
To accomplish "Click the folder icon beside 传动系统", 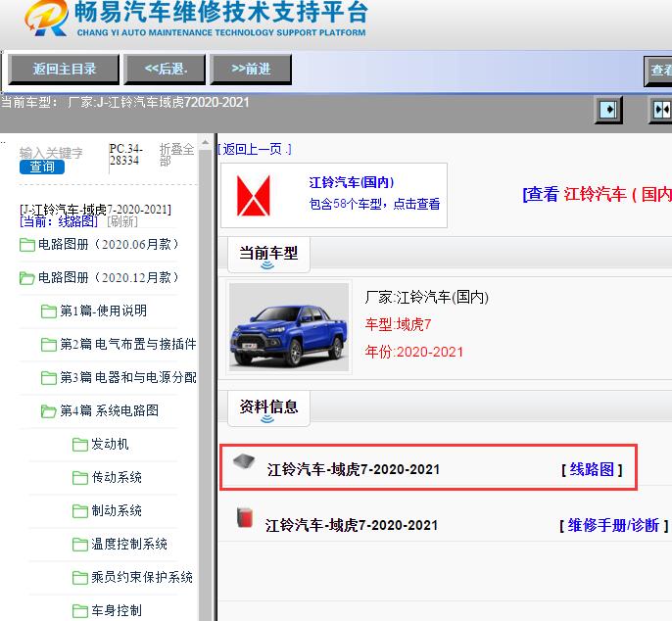I will point(80,478).
